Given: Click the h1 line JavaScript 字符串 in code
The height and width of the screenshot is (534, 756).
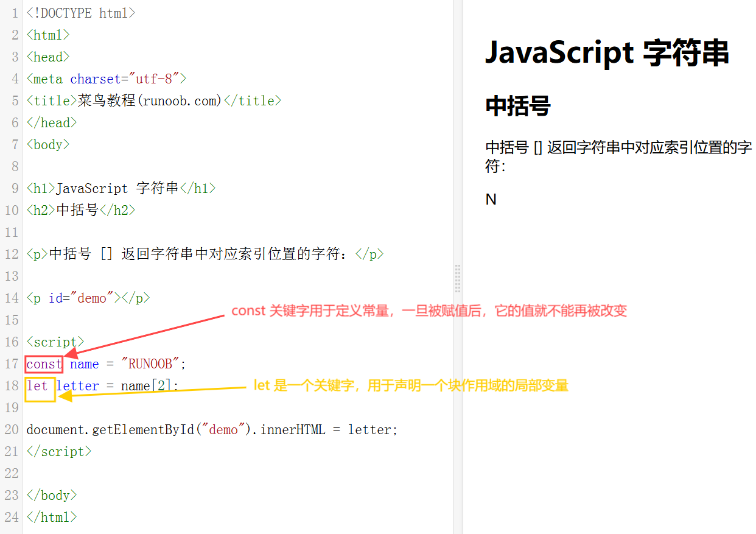Looking at the screenshot, I should pyautogui.click(x=121, y=188).
